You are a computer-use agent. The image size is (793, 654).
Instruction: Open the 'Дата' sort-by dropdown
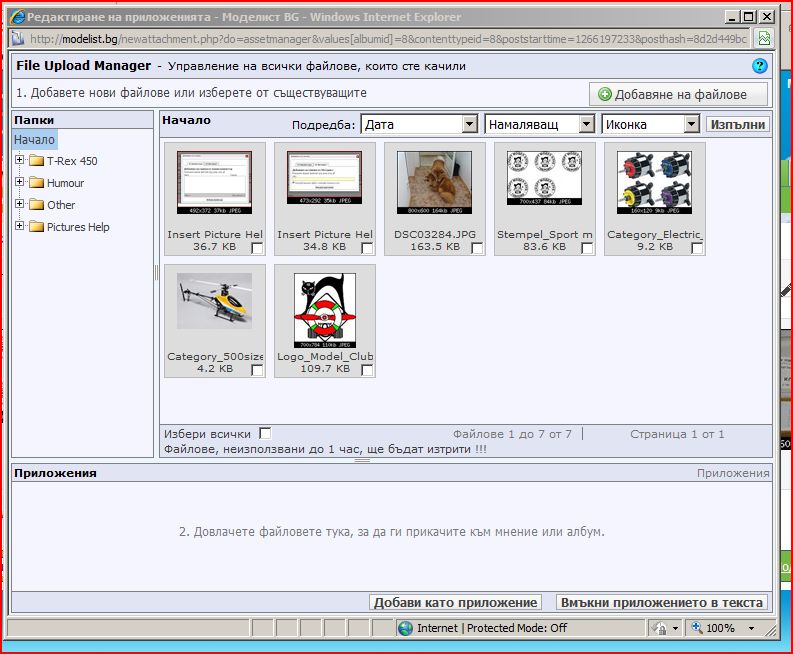pos(418,125)
